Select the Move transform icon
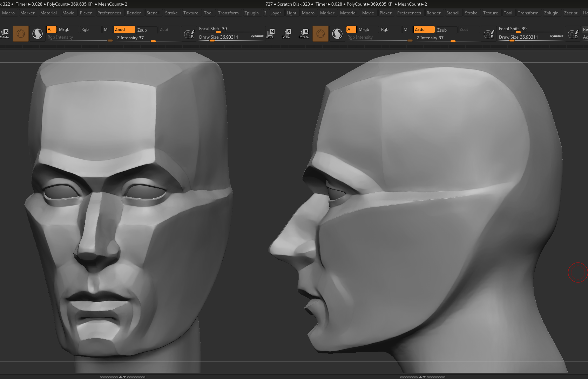The image size is (588, 379). click(x=270, y=33)
